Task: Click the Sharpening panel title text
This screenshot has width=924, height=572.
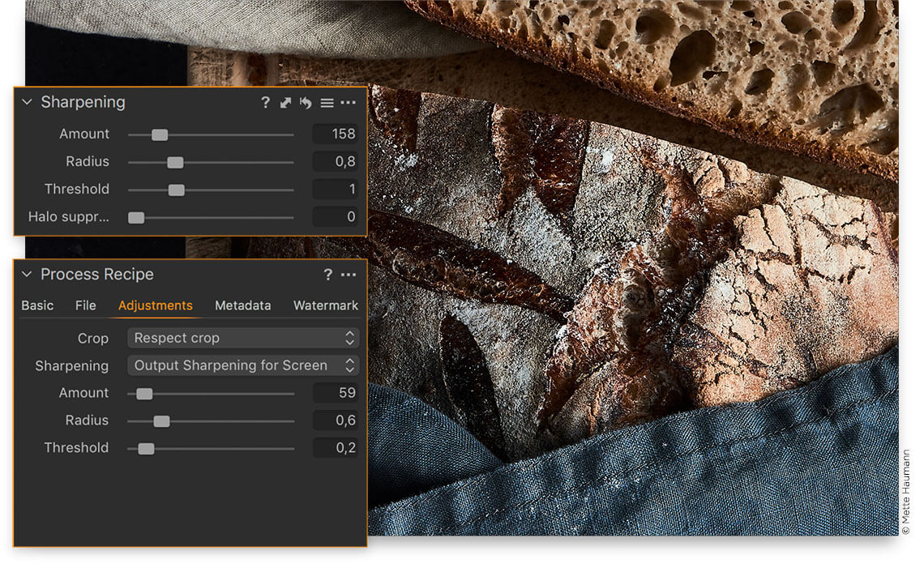Action: [83, 103]
